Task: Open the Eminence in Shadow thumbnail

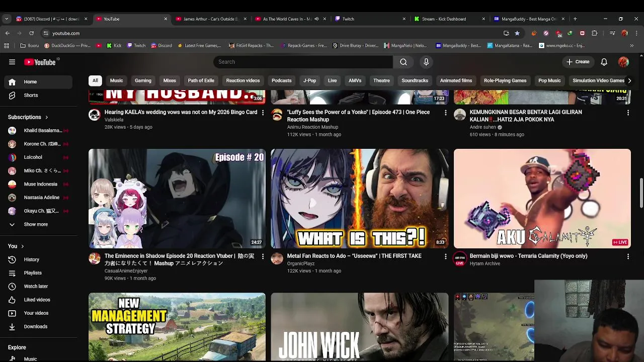Action: [177, 199]
